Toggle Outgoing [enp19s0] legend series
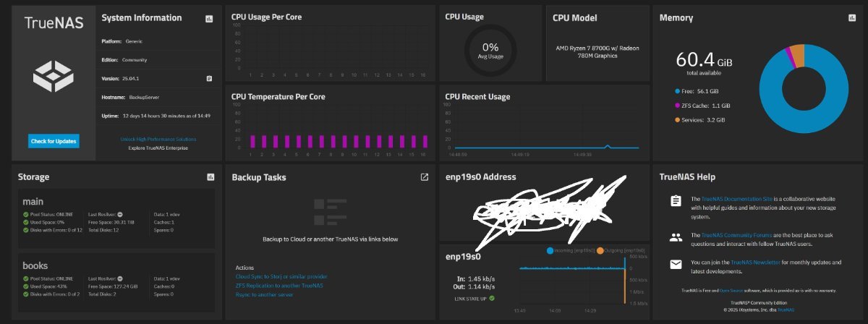Screen dimensions: 868x324 click(622, 250)
